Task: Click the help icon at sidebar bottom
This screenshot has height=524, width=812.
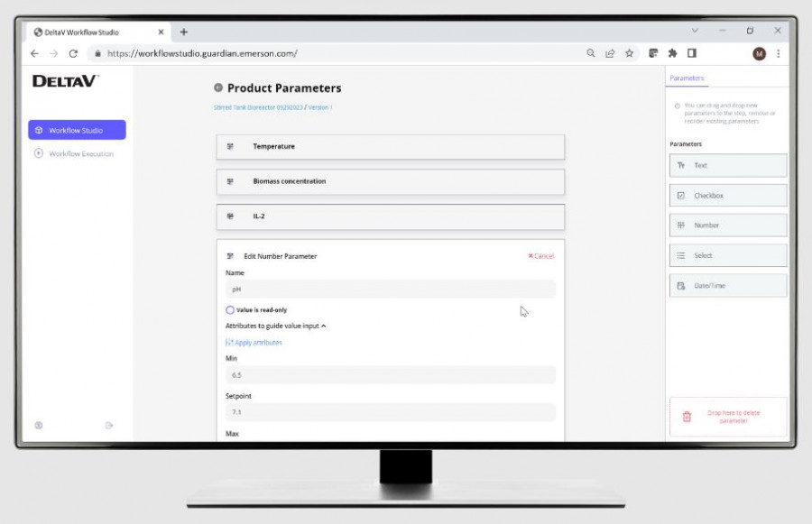Action: click(38, 425)
